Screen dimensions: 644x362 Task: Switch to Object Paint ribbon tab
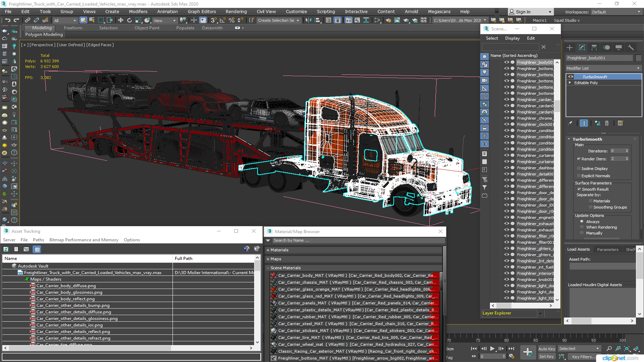click(147, 28)
